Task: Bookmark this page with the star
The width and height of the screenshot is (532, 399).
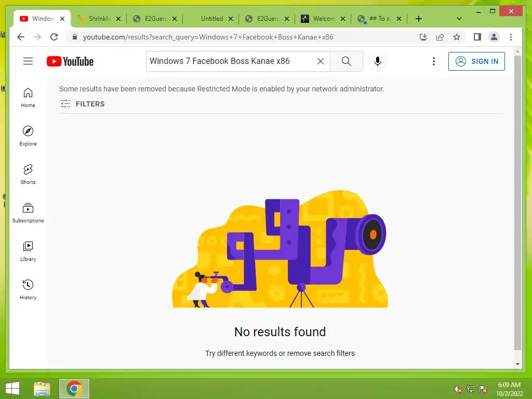Action: [x=457, y=37]
